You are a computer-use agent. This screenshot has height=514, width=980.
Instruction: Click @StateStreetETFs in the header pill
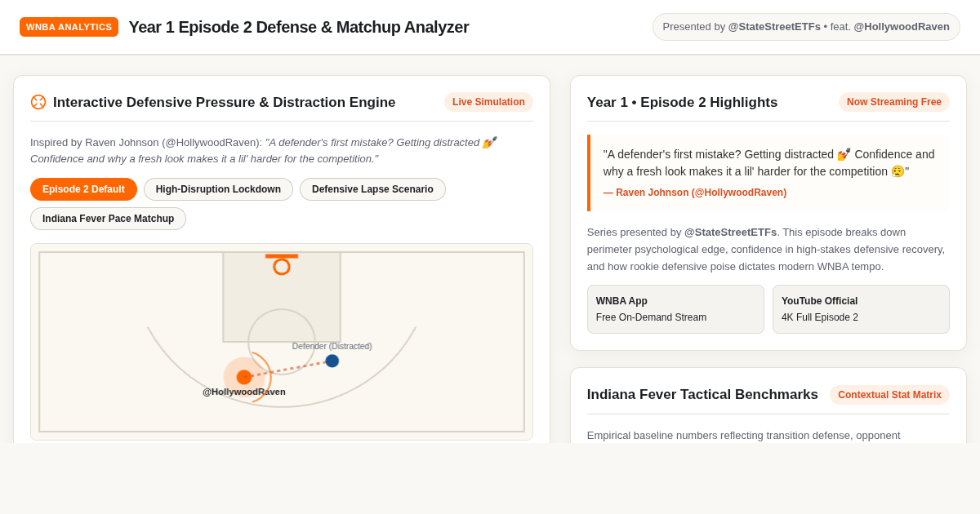point(774,27)
